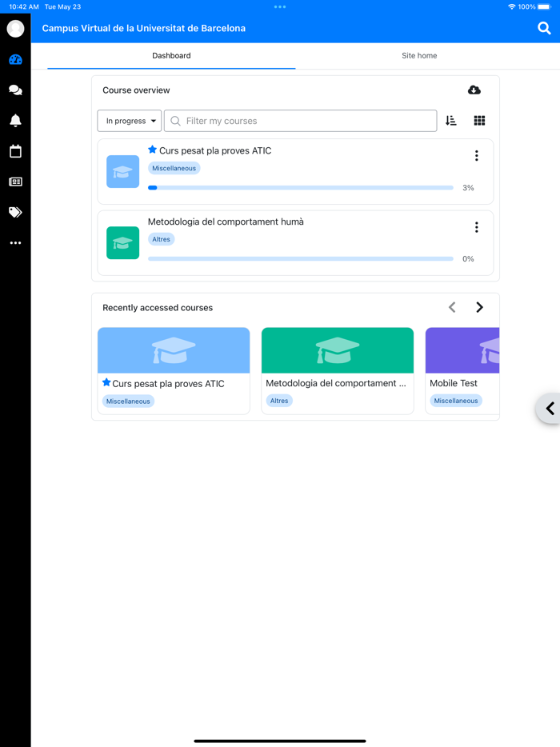Click Miscellaneous tag on Mobile Test card
560x747 pixels.
tap(456, 401)
